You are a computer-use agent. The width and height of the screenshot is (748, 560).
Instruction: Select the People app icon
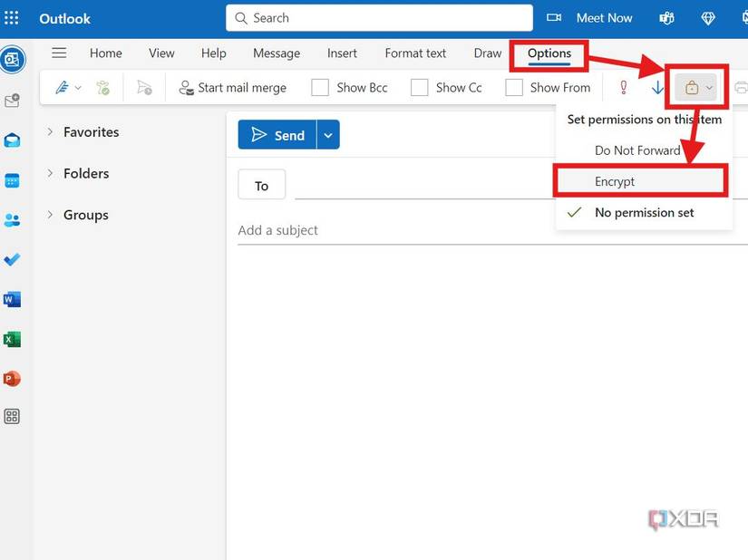click(x=13, y=220)
